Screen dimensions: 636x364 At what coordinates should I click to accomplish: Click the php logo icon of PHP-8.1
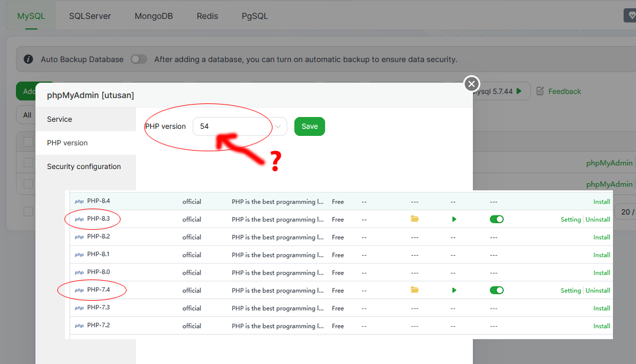(x=79, y=255)
